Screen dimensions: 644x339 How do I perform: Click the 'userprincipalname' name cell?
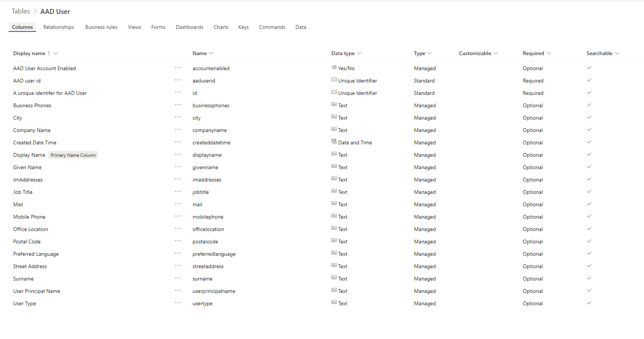[x=214, y=291]
